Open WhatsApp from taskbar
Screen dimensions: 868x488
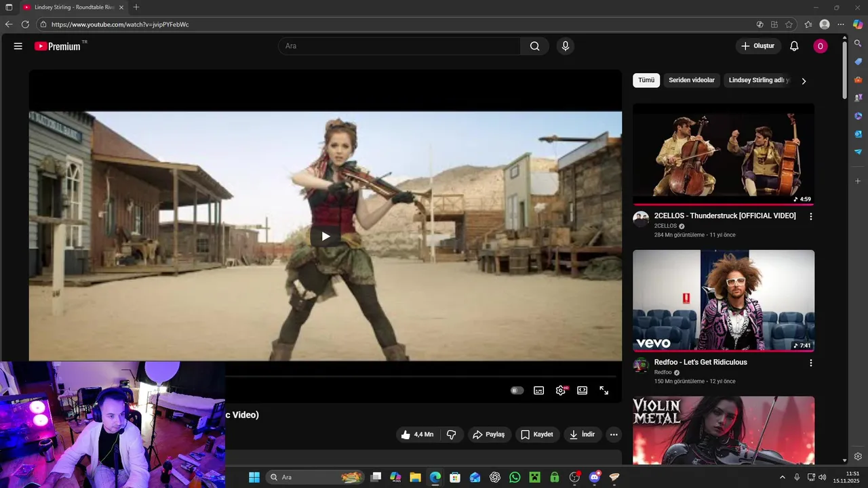(x=515, y=477)
